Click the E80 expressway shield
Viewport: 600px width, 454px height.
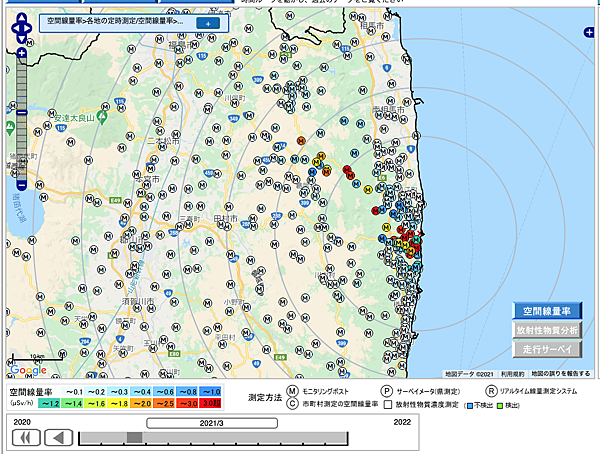tap(174, 354)
